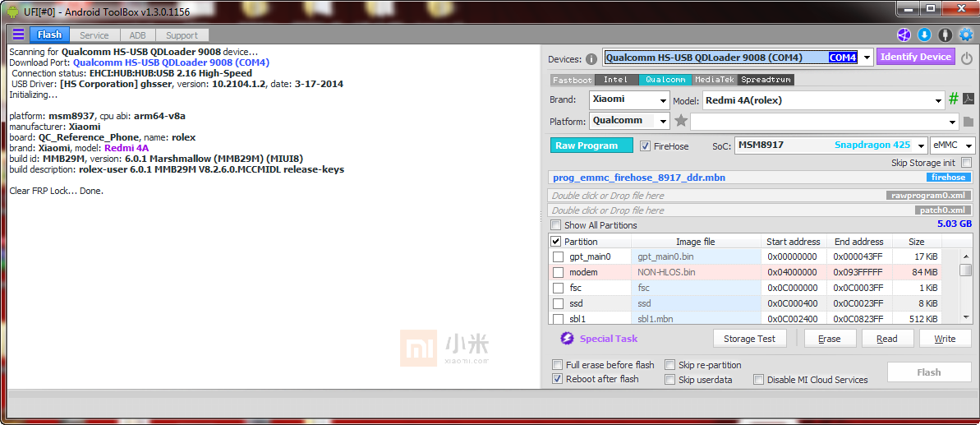The image size is (980, 425).
Task: Select the Qualcomm chipset tab
Action: point(665,80)
